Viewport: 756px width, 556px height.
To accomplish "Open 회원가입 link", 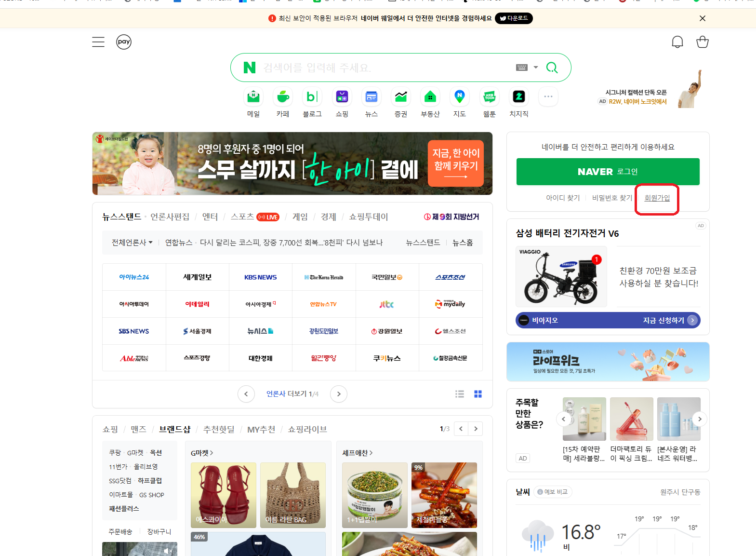I will (657, 198).
